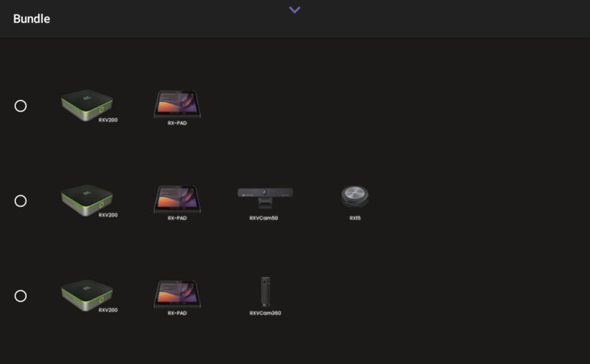
Task: Collapse the panel using the top chevron
Action: (x=294, y=10)
